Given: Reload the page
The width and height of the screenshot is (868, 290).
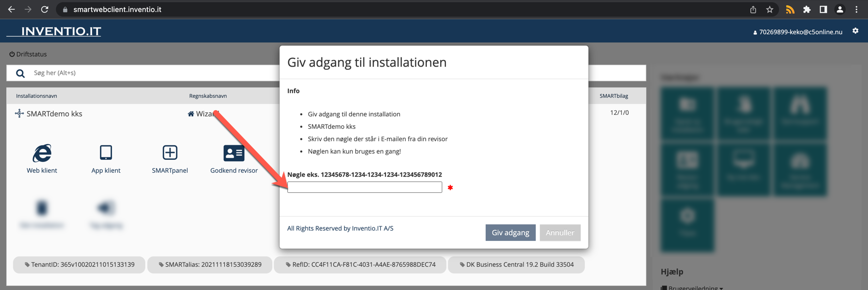Looking at the screenshot, I should coord(45,9).
